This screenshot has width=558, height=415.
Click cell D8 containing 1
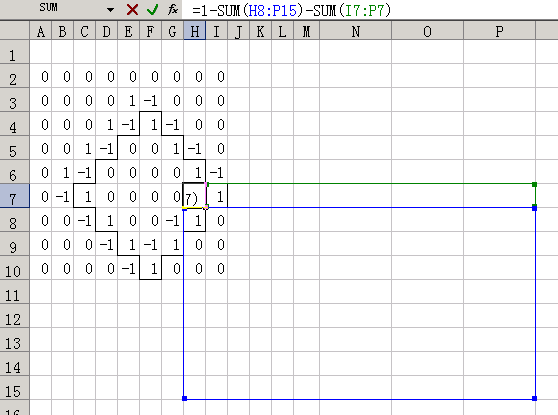(106, 220)
